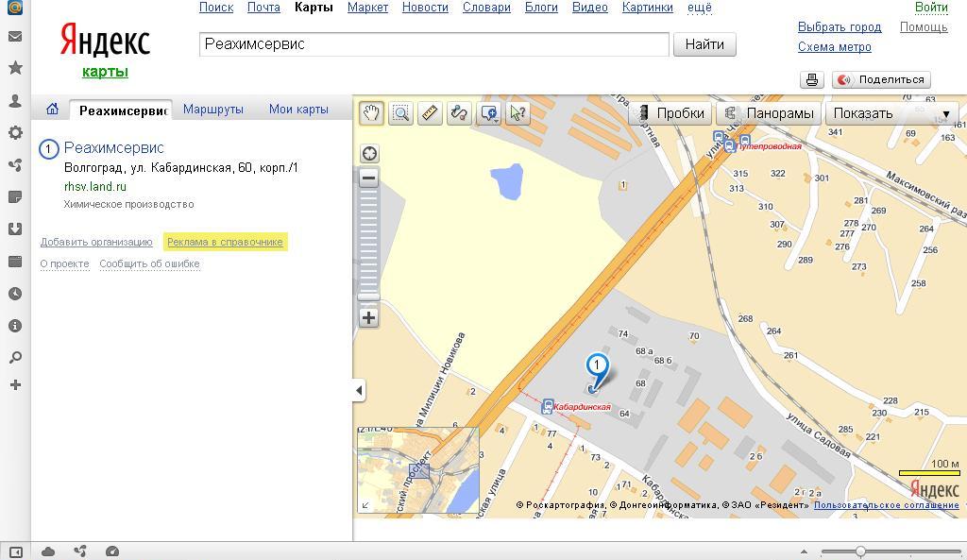Click the printer icon to print map
Image resolution: width=967 pixels, height=560 pixels.
tap(812, 80)
